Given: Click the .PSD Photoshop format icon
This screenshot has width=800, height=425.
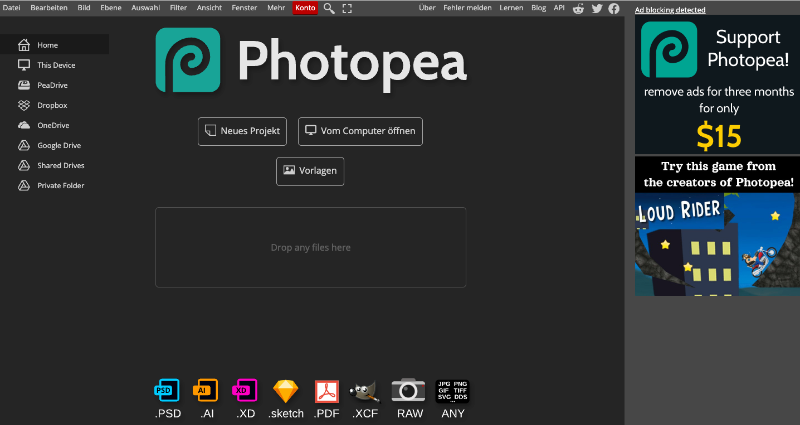Looking at the screenshot, I should [x=167, y=391].
